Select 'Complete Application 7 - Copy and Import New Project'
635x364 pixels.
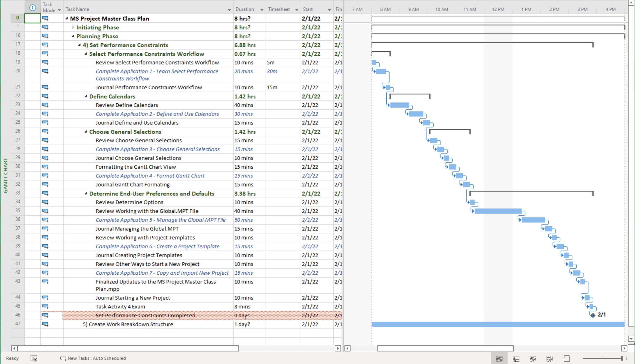[x=162, y=273]
